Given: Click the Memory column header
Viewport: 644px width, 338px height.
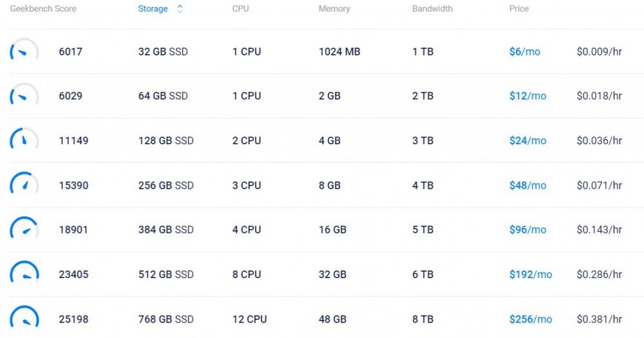Looking at the screenshot, I should (334, 9).
